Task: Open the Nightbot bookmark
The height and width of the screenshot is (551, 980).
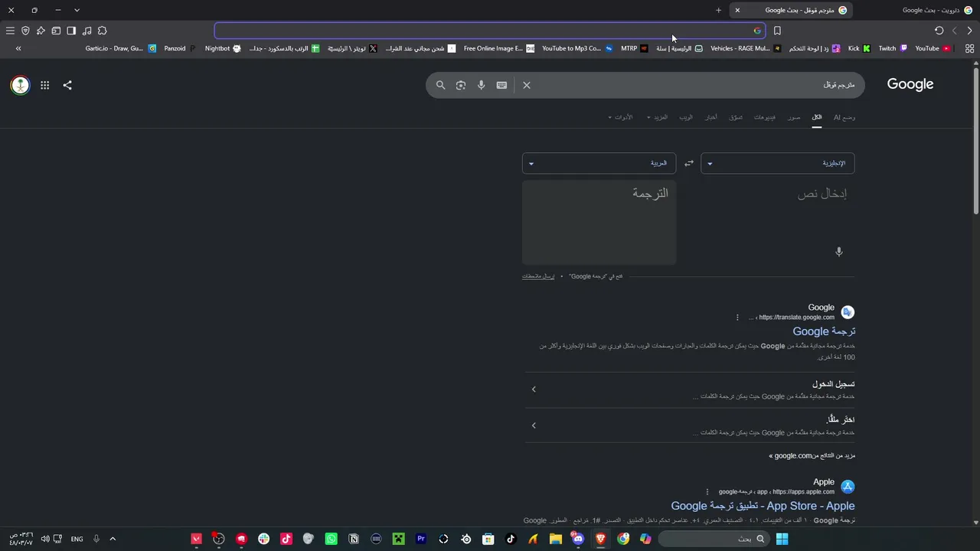Action: coord(223,48)
